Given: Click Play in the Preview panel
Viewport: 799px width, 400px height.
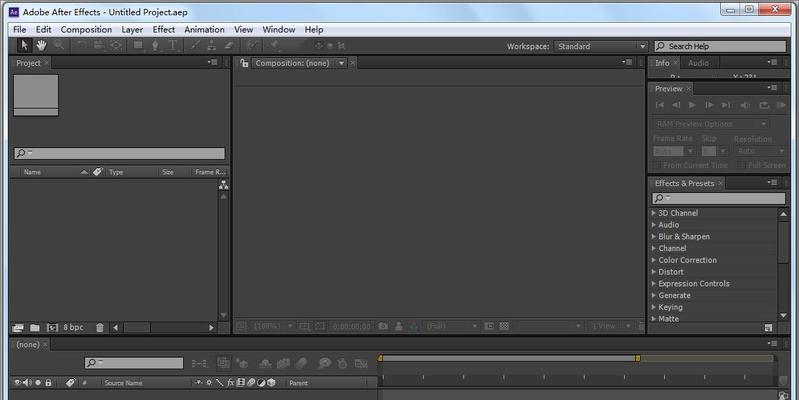Looking at the screenshot, I should click(x=692, y=105).
